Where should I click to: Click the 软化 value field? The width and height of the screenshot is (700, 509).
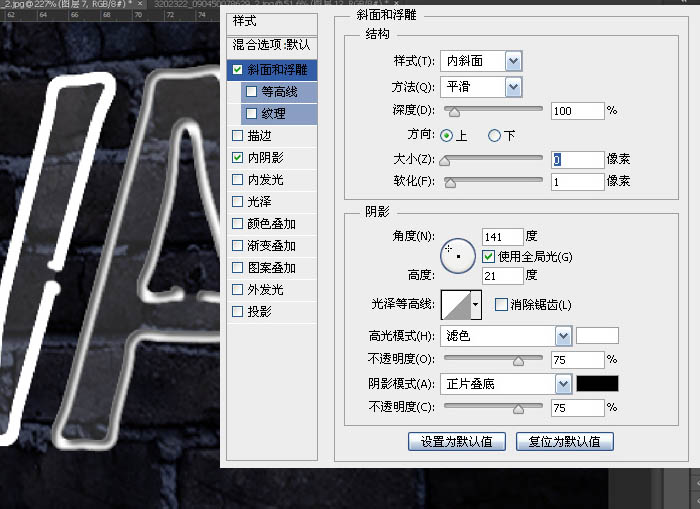coord(578,182)
